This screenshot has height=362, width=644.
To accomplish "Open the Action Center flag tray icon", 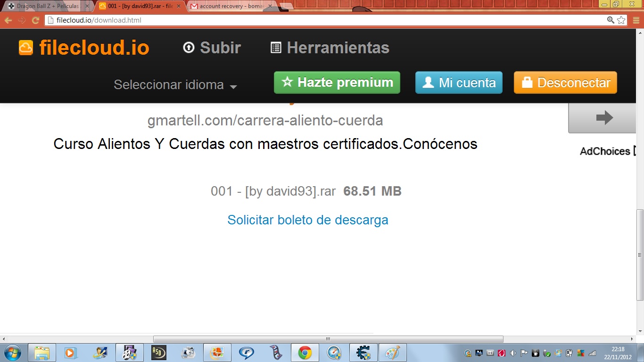I will (524, 353).
